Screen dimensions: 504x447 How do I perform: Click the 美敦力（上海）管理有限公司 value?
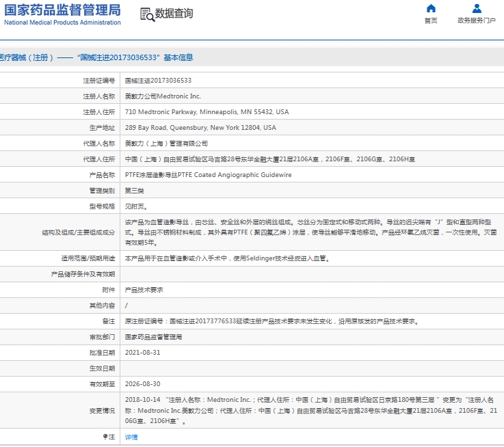(x=166, y=144)
